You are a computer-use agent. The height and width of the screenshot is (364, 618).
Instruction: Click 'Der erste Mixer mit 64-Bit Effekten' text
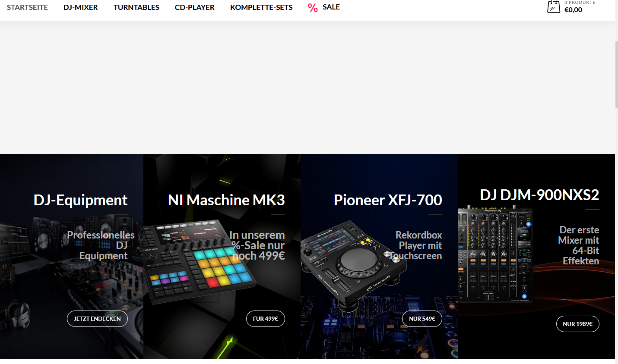[x=578, y=245]
